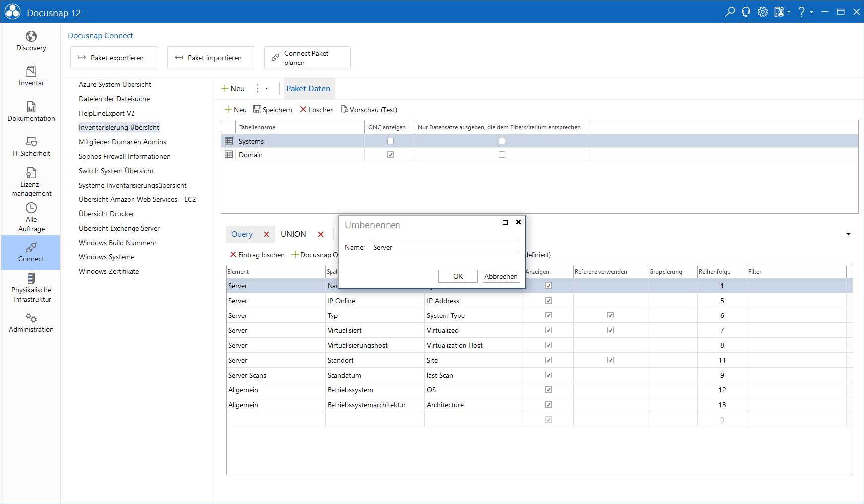Open the IT Sicherheit module
This screenshot has width=864, height=504.
pos(31,146)
